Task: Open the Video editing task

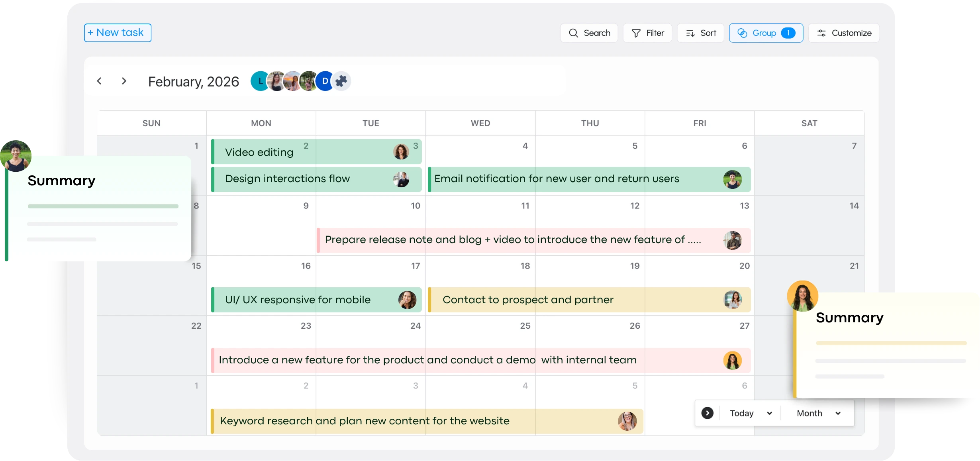Action: click(259, 152)
